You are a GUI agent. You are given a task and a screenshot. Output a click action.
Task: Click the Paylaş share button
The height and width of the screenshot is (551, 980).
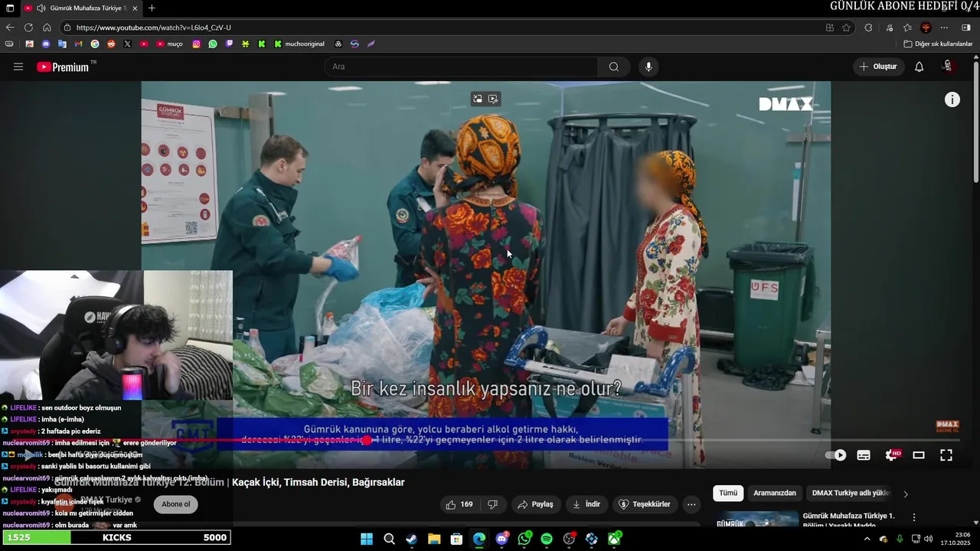click(535, 504)
